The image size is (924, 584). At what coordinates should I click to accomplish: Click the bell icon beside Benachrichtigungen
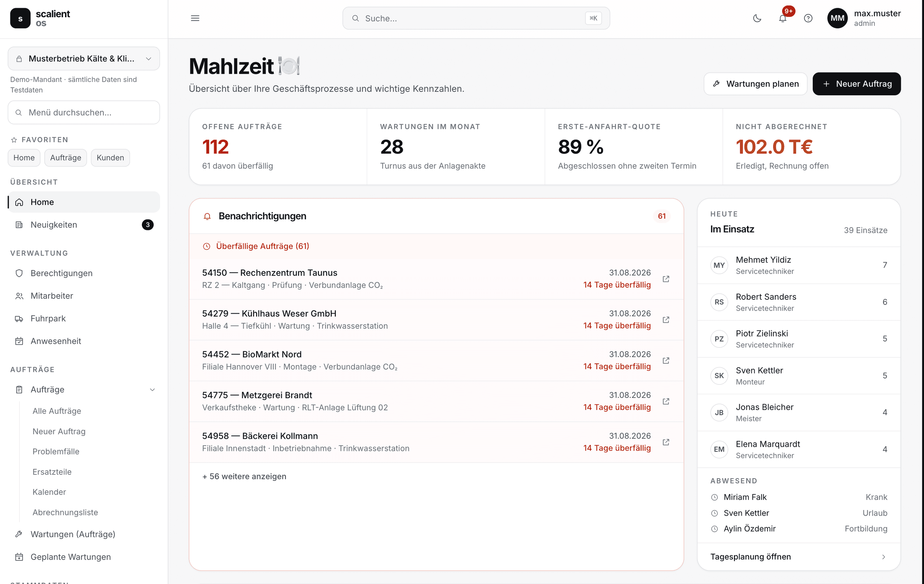(x=207, y=216)
